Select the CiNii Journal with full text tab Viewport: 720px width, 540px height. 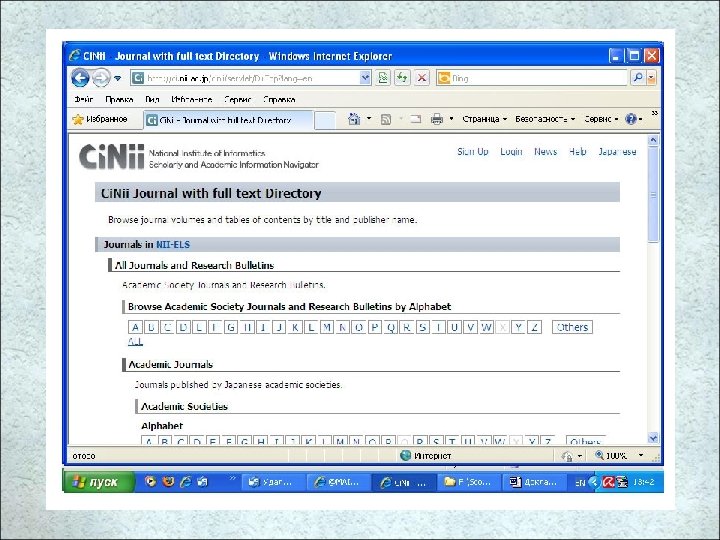pyautogui.click(x=228, y=120)
